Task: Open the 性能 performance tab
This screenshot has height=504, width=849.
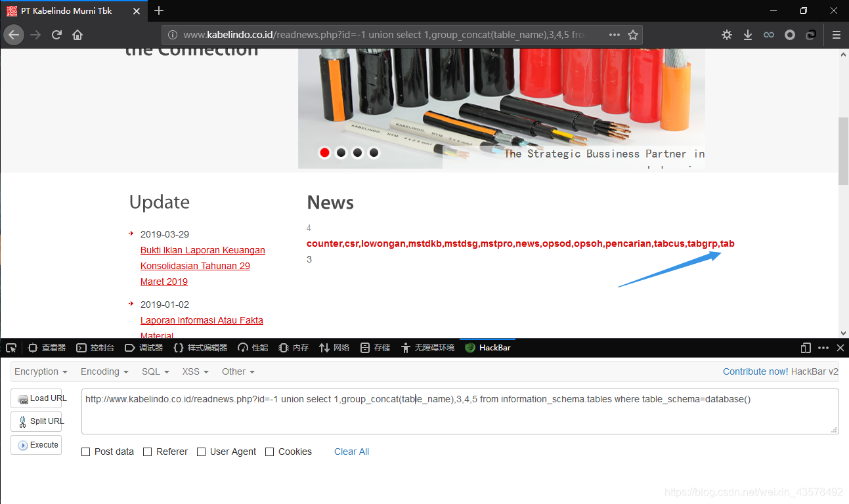Action: tap(253, 348)
